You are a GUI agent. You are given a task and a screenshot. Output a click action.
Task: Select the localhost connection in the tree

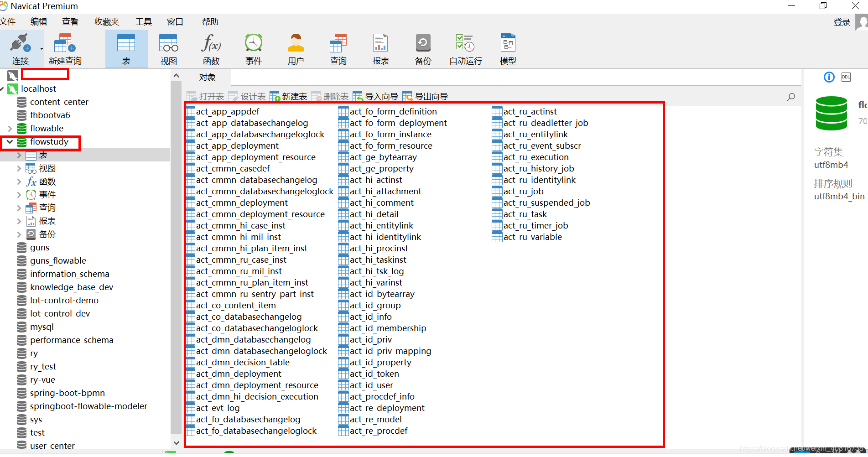[x=38, y=88]
